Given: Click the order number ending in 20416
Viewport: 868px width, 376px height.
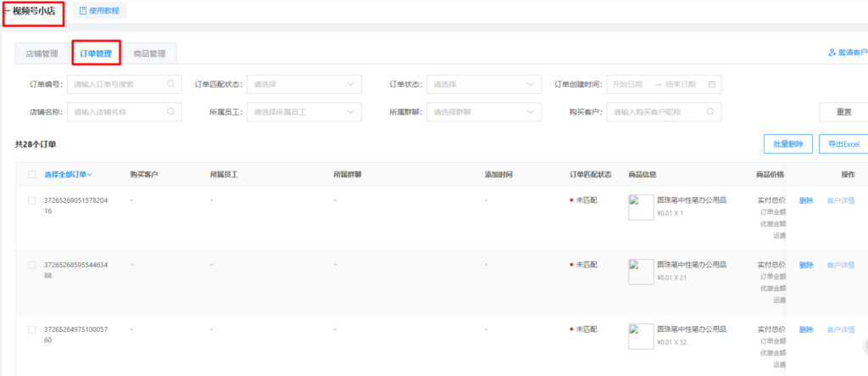Looking at the screenshot, I should (x=75, y=205).
